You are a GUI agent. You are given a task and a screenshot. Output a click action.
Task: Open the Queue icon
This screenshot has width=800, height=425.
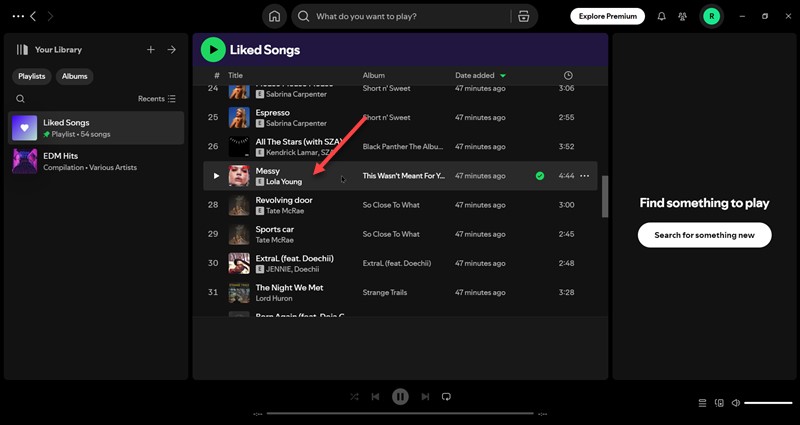tap(703, 403)
